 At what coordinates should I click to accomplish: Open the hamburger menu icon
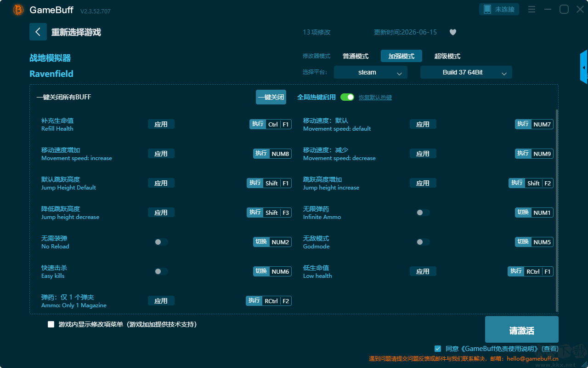pos(531,9)
